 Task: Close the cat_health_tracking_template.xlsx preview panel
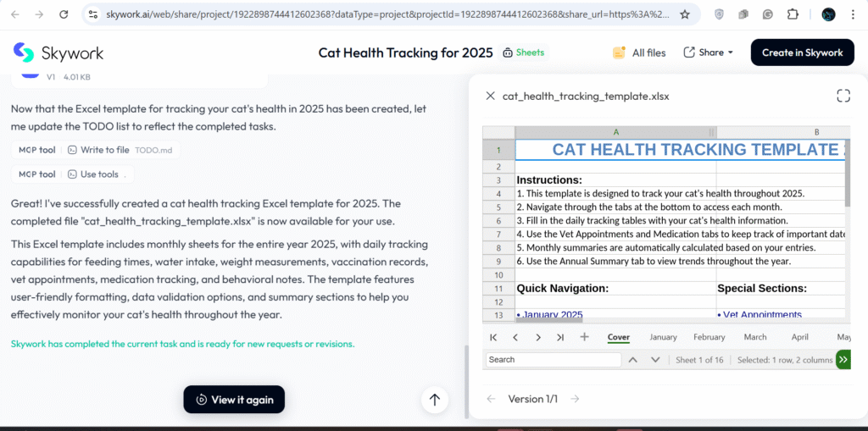tap(490, 96)
